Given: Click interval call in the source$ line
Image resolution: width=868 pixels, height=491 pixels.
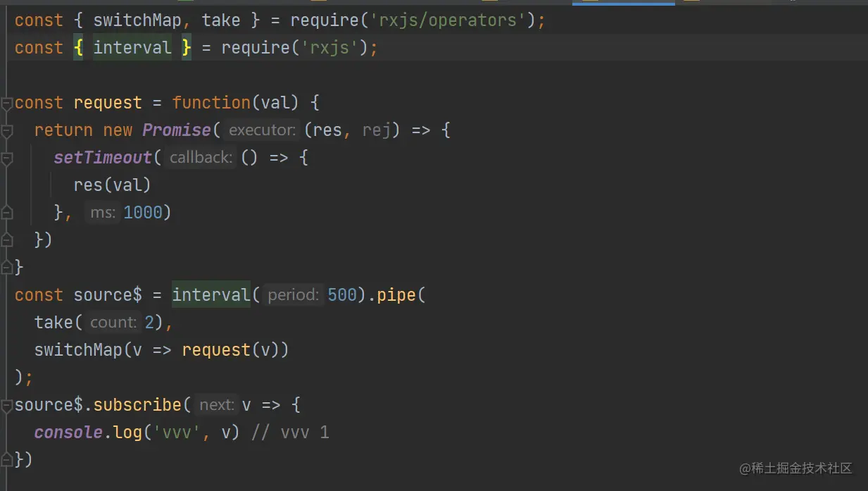Looking at the screenshot, I should tap(211, 295).
